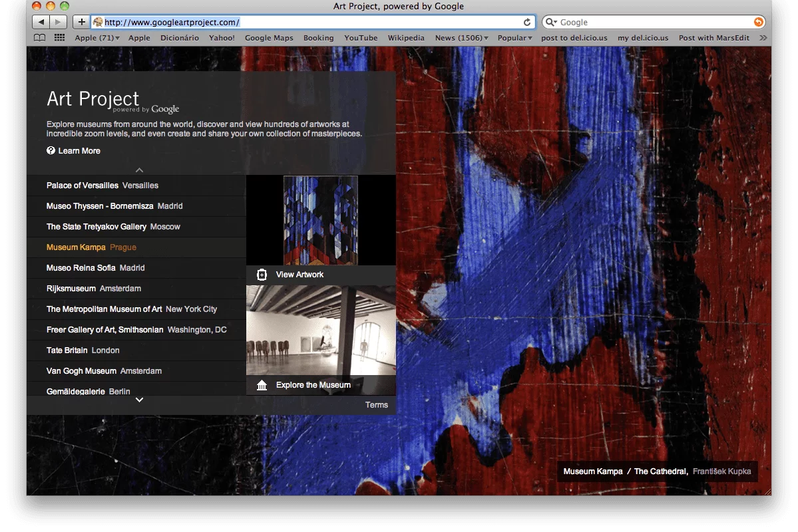The width and height of the screenshot is (798, 532).
Task: Open the Popular bookmarks dropdown
Action: [x=514, y=38]
